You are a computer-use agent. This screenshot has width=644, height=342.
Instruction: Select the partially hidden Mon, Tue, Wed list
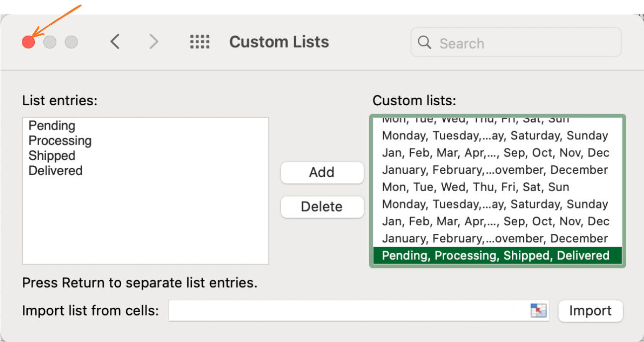pyautogui.click(x=476, y=120)
